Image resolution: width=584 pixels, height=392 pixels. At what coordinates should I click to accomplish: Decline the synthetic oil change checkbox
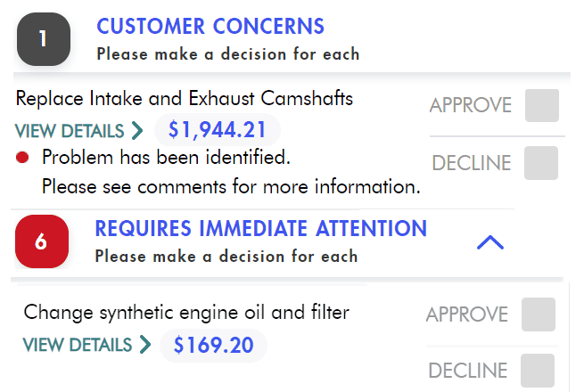tap(538, 371)
